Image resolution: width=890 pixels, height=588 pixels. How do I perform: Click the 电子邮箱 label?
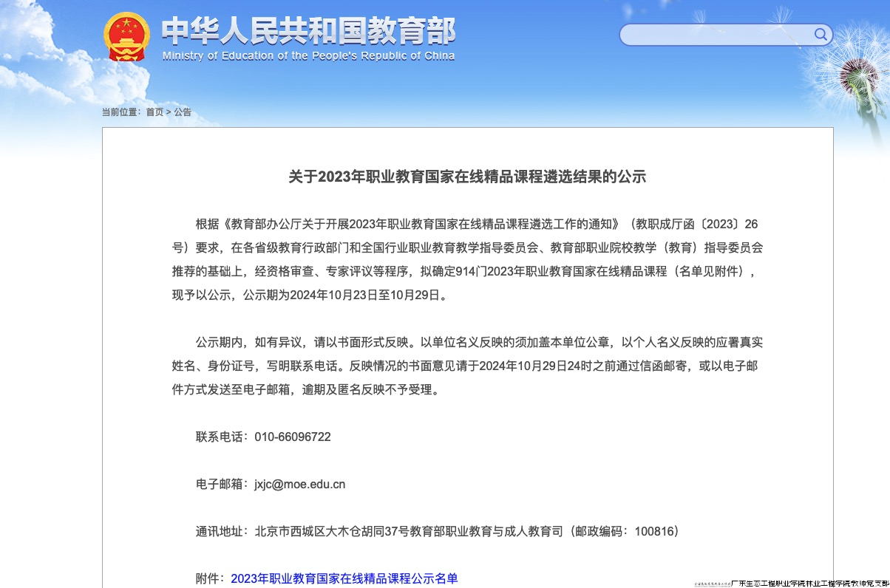pyautogui.click(x=222, y=485)
